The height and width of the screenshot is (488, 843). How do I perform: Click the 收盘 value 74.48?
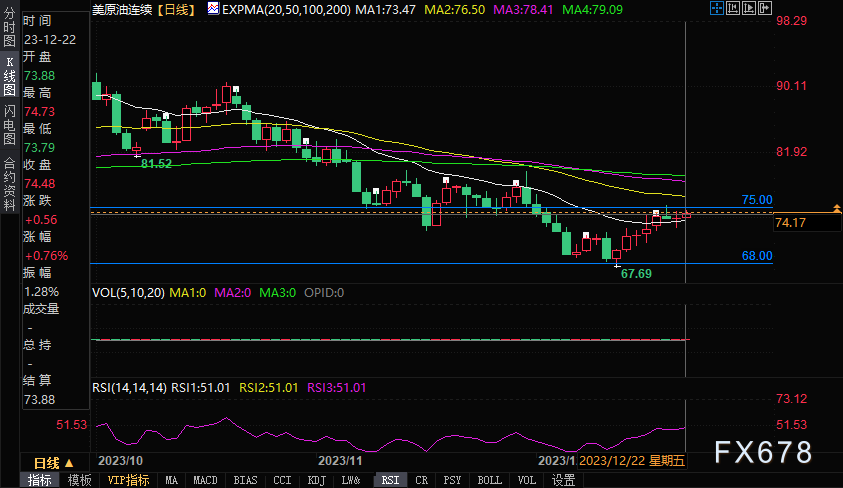[x=39, y=183]
